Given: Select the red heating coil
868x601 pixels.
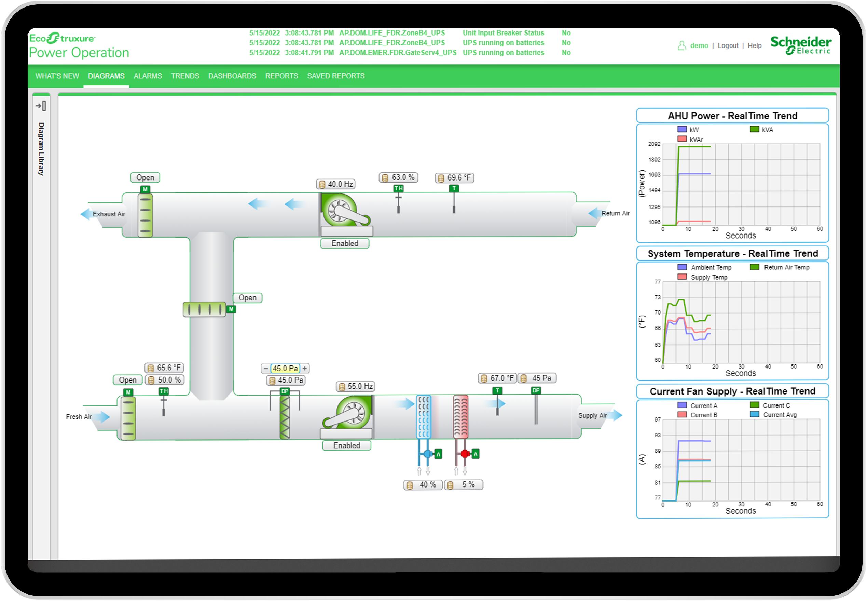Looking at the screenshot, I should click(461, 416).
